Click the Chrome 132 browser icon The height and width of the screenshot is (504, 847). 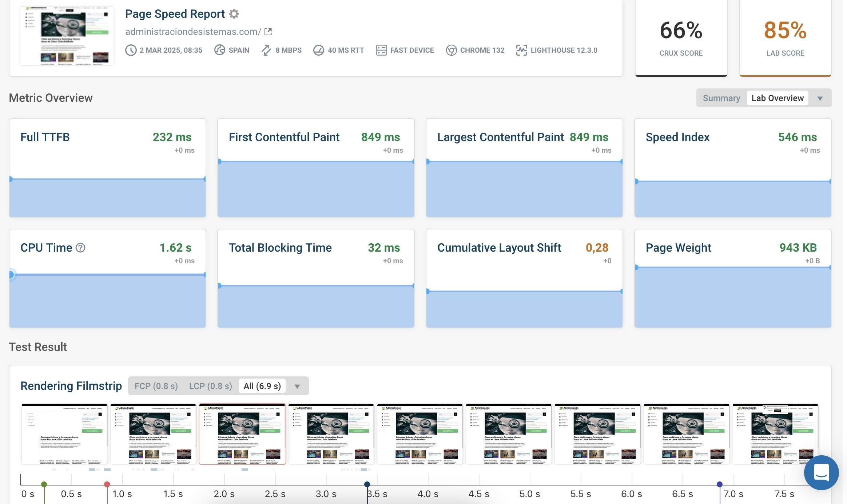click(451, 50)
